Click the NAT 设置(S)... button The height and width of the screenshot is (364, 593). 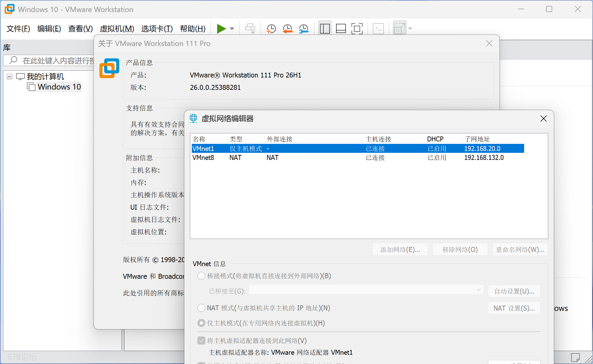pyautogui.click(x=514, y=308)
